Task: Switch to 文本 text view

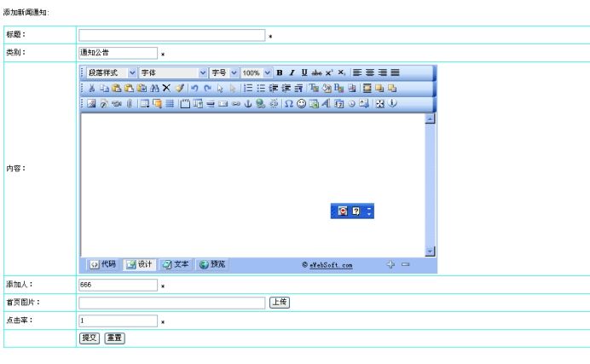Action: pos(176,264)
